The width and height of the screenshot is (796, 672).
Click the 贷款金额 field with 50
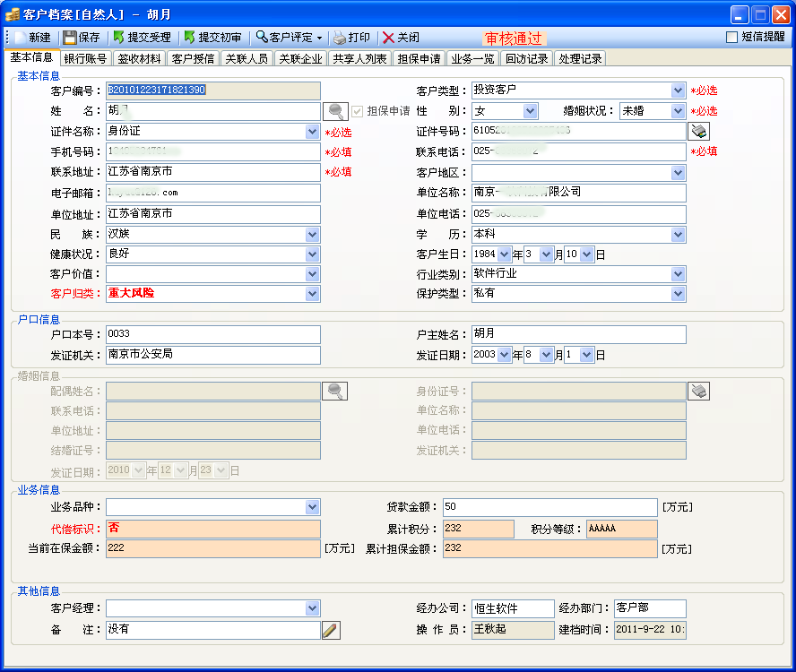coord(550,507)
